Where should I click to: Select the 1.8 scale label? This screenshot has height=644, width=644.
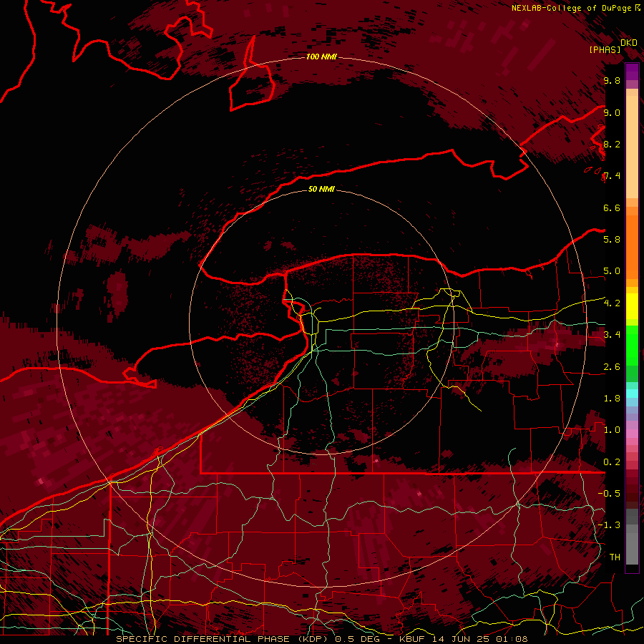point(612,399)
